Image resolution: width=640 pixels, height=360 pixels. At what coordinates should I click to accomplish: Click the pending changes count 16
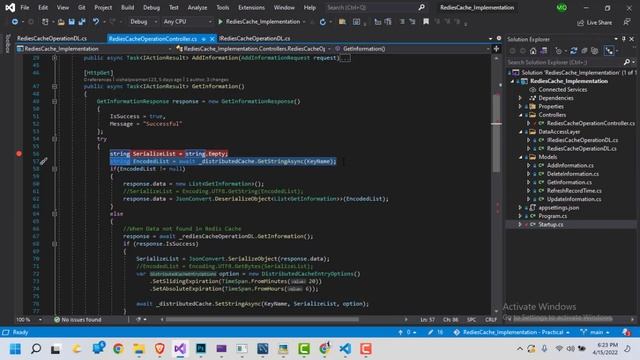435,332
